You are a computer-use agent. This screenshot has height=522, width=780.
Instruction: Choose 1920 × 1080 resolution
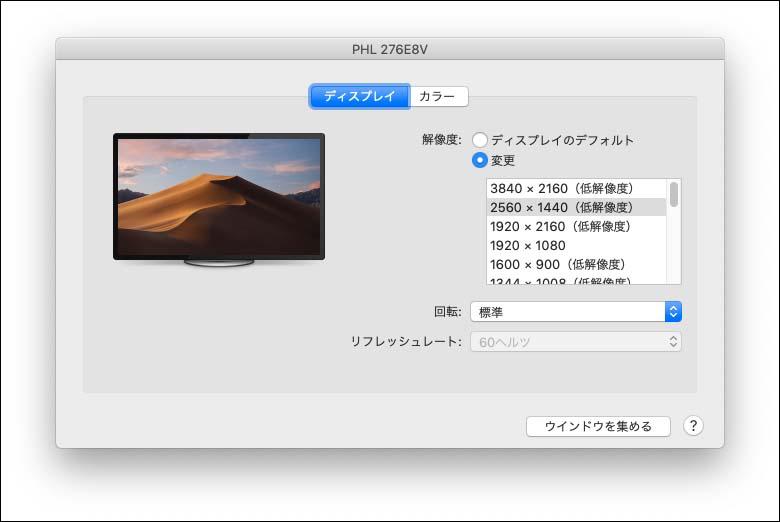(577, 245)
